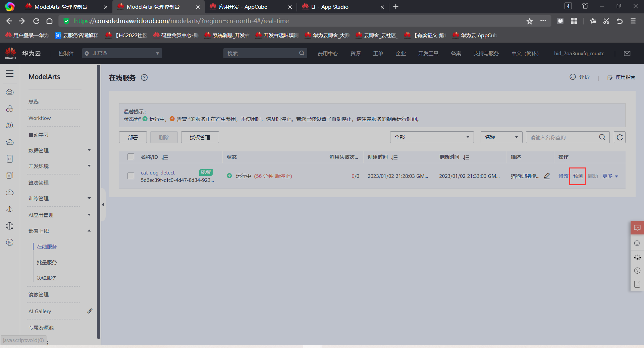Expand the 训练管理 sidebar section
This screenshot has height=348, width=644.
pos(89,198)
